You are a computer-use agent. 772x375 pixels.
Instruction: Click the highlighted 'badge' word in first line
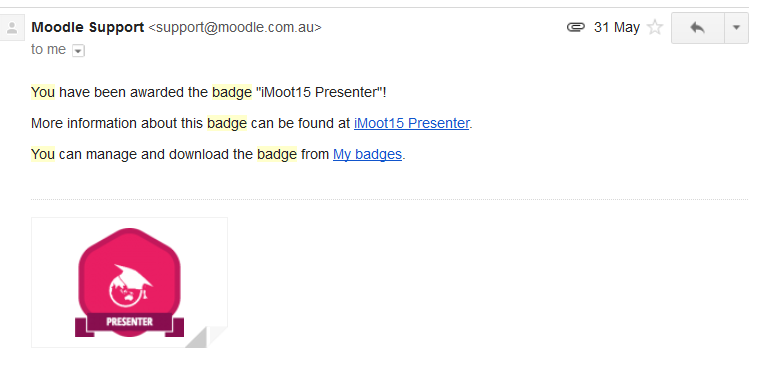(x=232, y=93)
